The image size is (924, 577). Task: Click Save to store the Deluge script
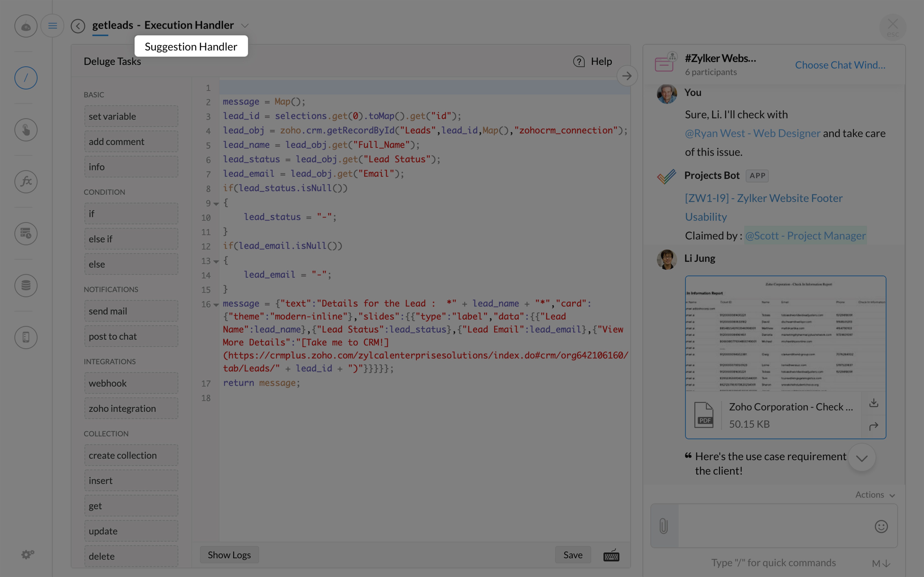coord(573,554)
